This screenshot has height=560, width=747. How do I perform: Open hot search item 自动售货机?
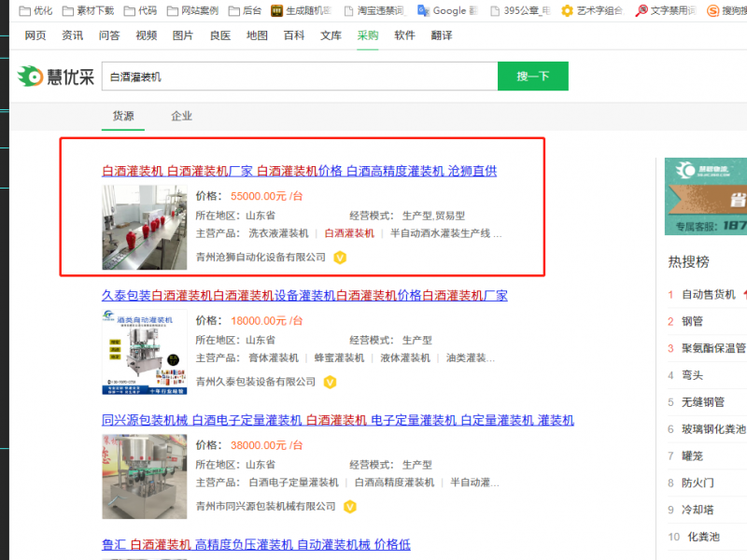pyautogui.click(x=709, y=295)
